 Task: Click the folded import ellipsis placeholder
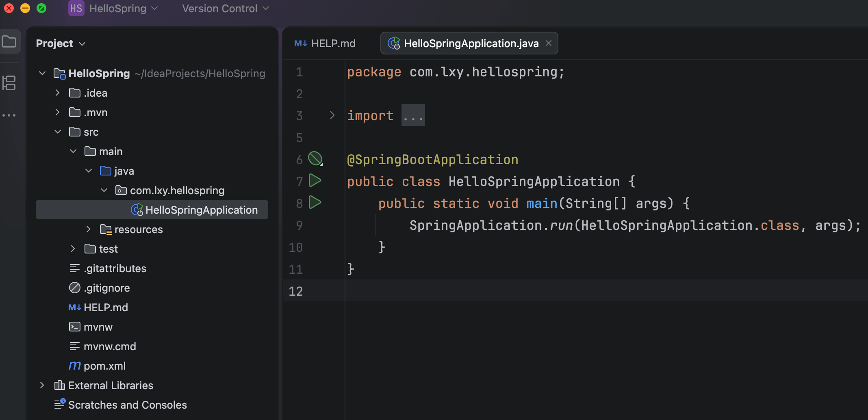coord(413,116)
